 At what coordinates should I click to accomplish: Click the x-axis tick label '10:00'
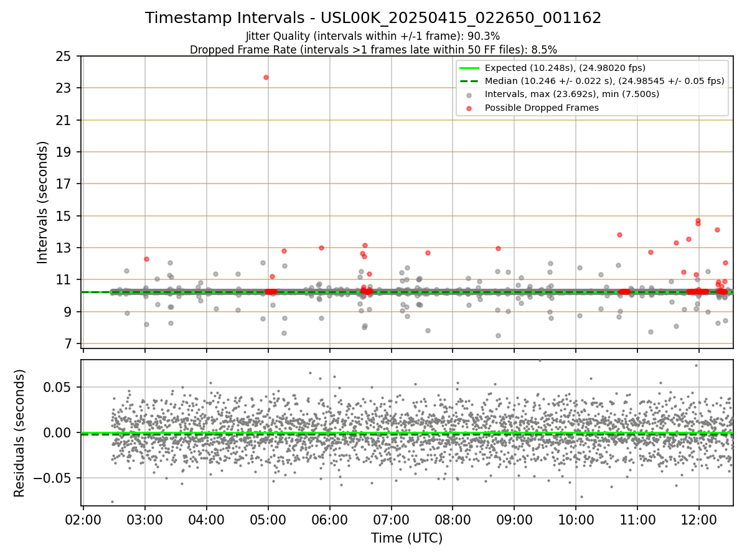point(576,519)
